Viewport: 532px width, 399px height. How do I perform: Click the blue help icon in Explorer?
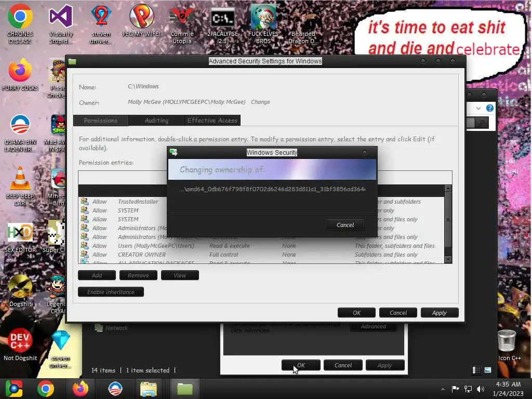tap(489, 108)
